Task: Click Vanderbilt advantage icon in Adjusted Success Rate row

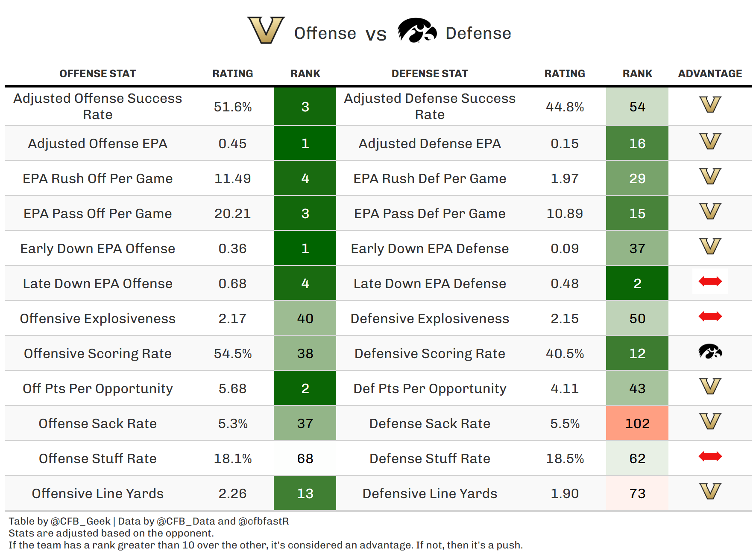Action: 710,105
